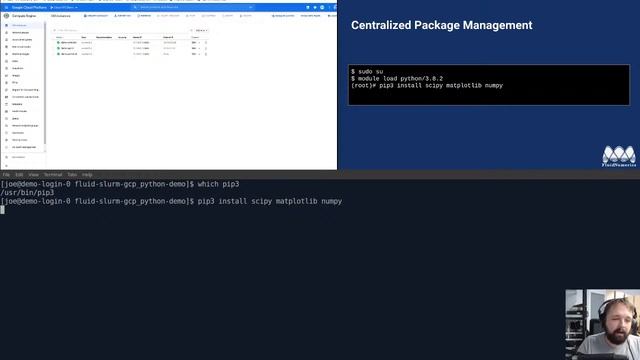Collapse the Compute Engine sidebar with bottom icon
This screenshot has width=640, height=360.
coord(6,166)
